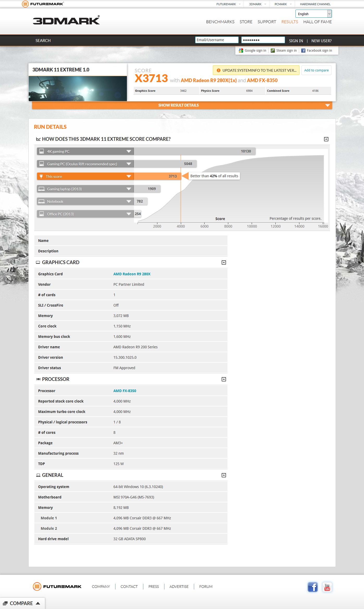The height and width of the screenshot is (609, 364).
Task: Click the Google sign in icon
Action: coord(241,51)
